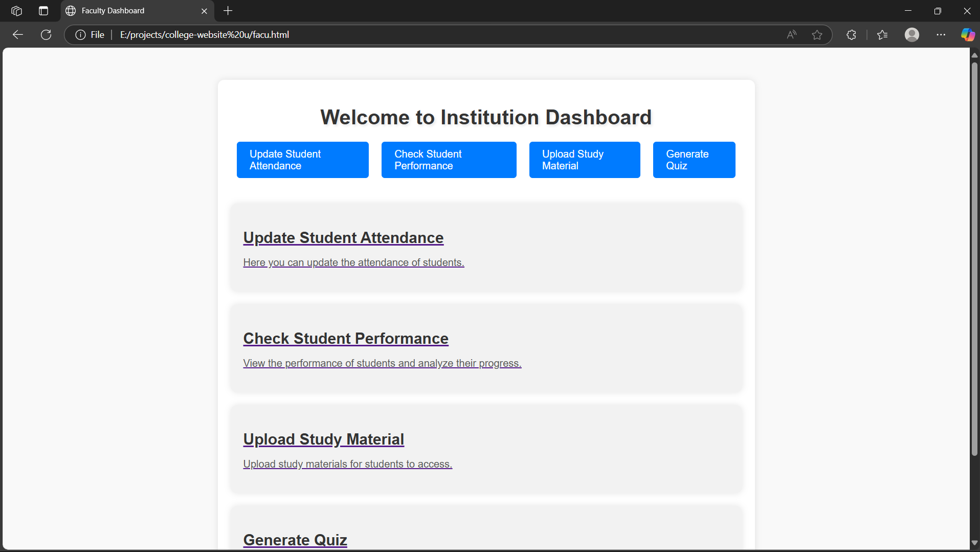Viewport: 980px width, 552px height.
Task: Click the browser back arrow
Action: [x=18, y=35]
